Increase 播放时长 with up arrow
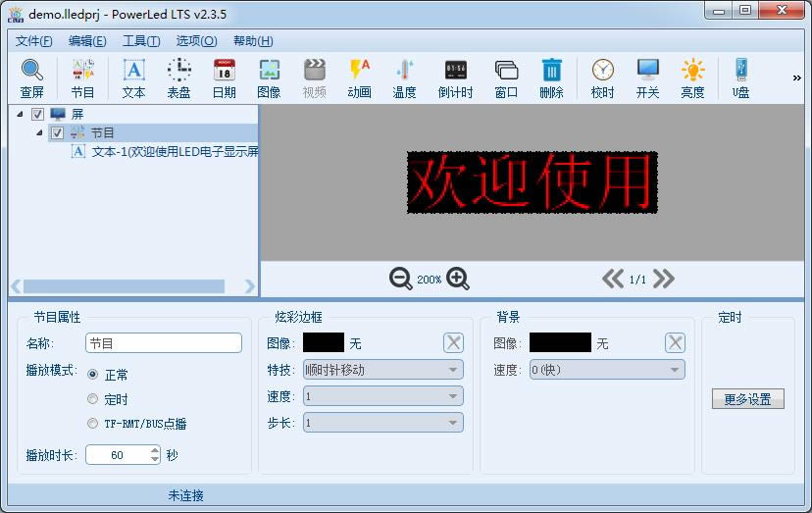Image resolution: width=812 pixels, height=513 pixels. (155, 450)
